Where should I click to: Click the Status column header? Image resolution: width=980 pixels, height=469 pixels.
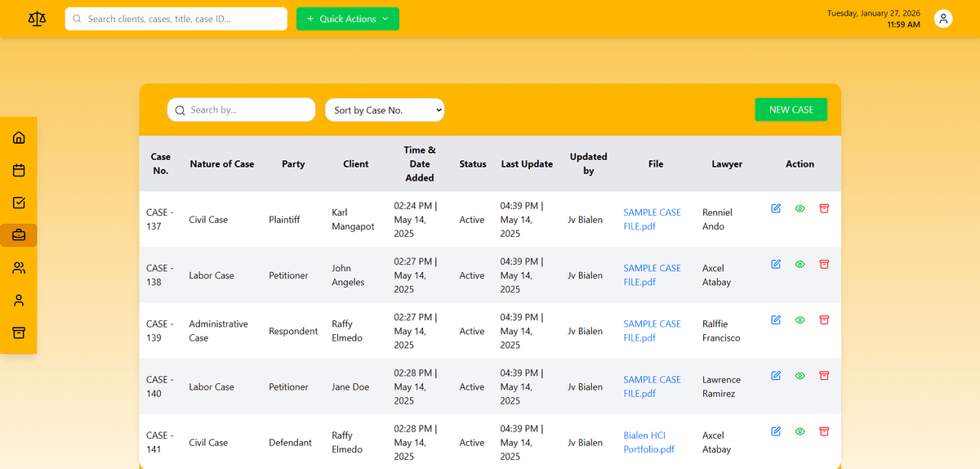473,164
